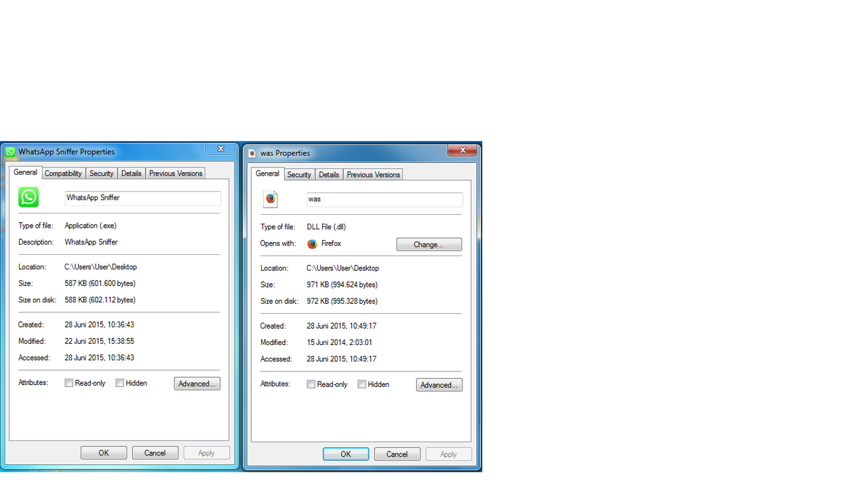Screen dimensions: 868x488
Task: Click the was file name field
Action: coord(384,199)
